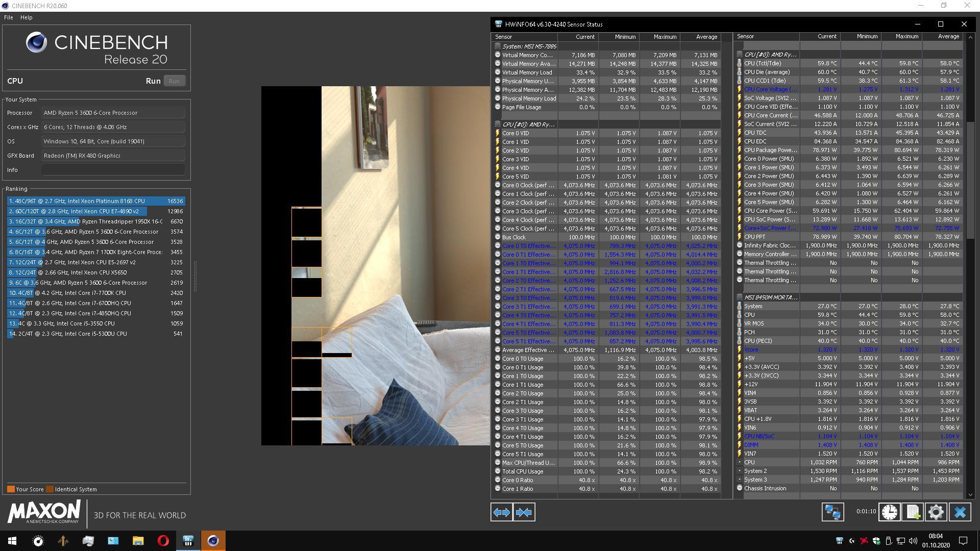Select ranking entry Intel Core i7-7700K

coord(96,293)
